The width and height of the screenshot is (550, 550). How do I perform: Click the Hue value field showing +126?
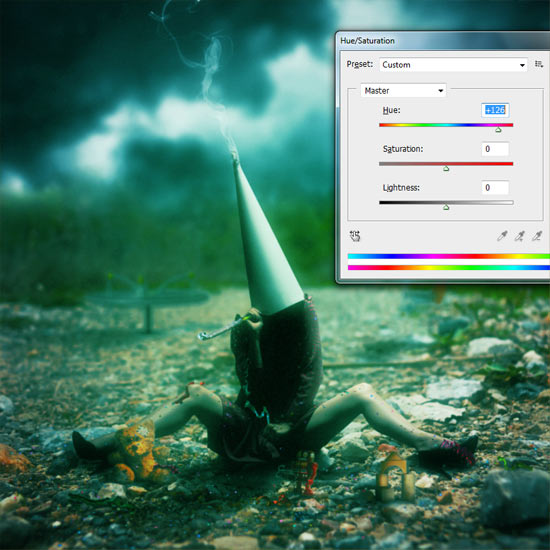tap(495, 110)
